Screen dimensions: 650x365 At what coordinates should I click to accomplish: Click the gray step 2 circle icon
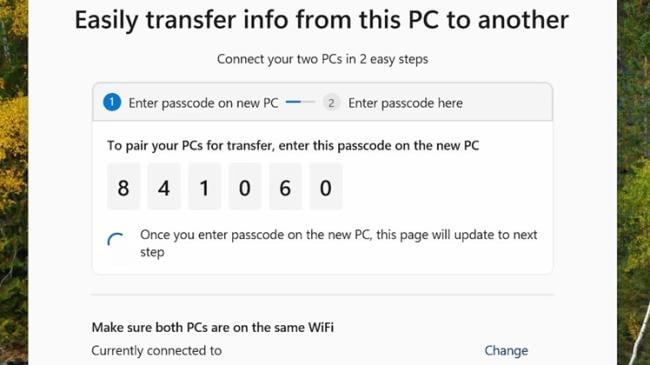(x=331, y=103)
